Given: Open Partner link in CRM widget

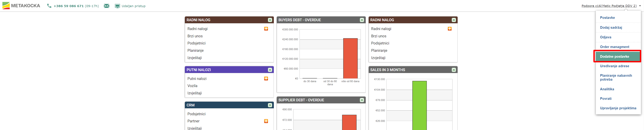Looking at the screenshot, I should coord(193,121).
